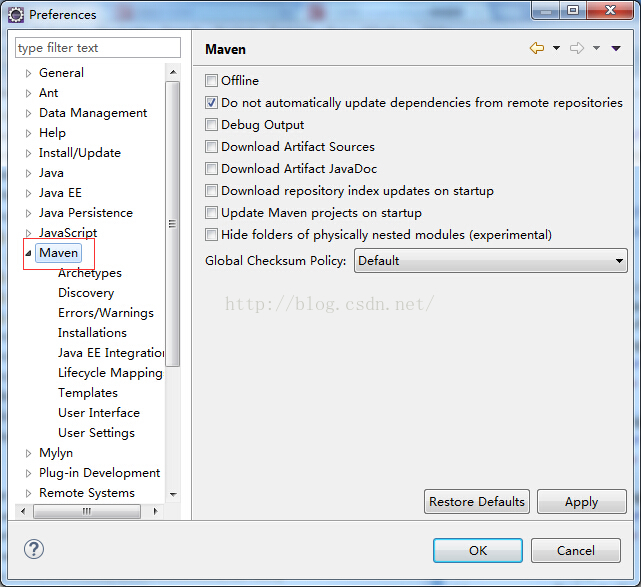
Task: Click the tree scroll up arrow
Action: [x=173, y=72]
